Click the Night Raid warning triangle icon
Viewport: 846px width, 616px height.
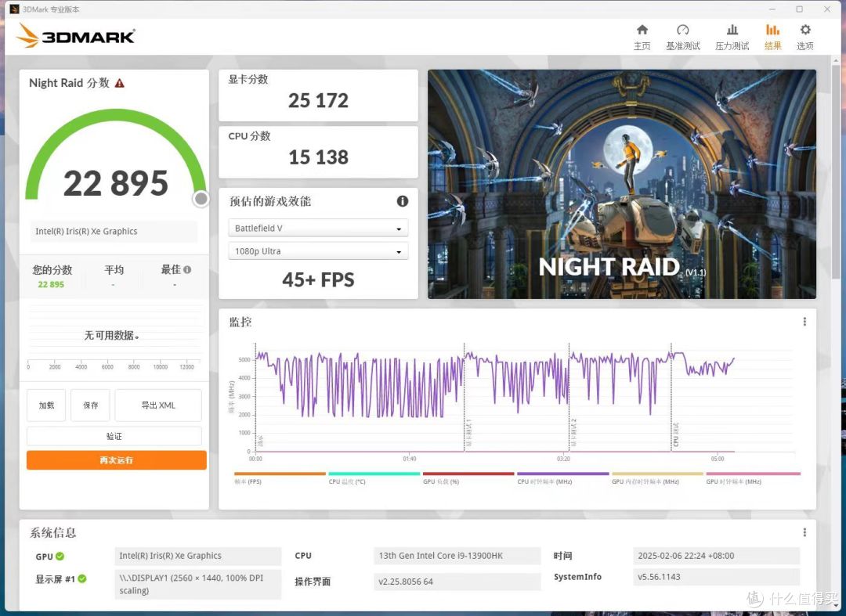point(120,83)
